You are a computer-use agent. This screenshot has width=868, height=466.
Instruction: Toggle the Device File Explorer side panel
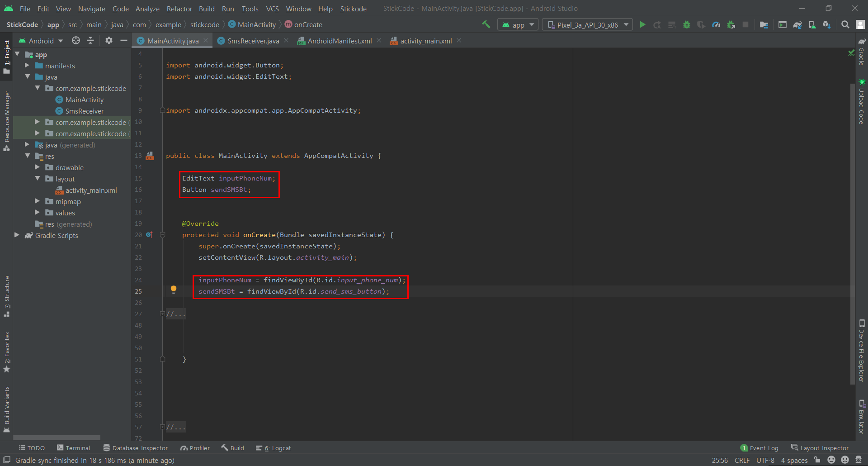click(x=862, y=351)
